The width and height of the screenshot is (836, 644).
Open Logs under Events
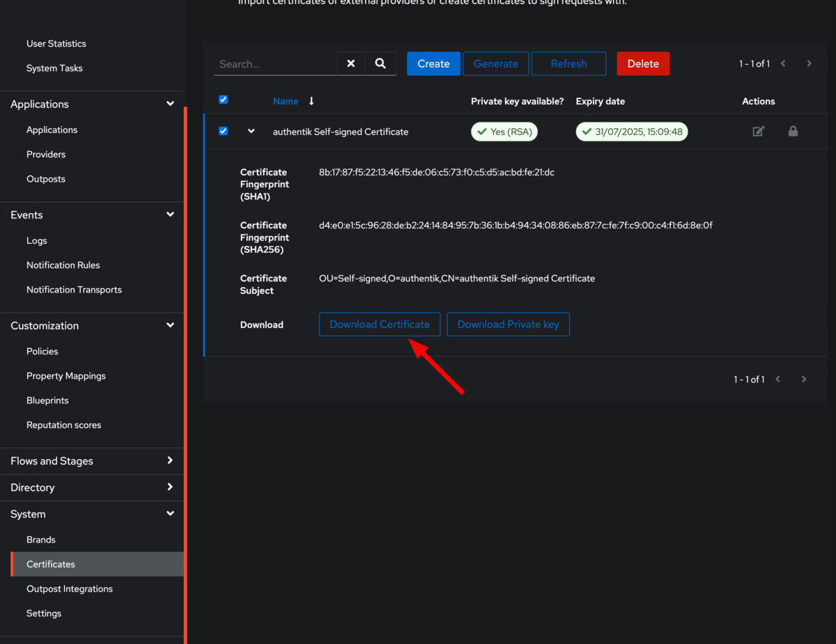37,240
